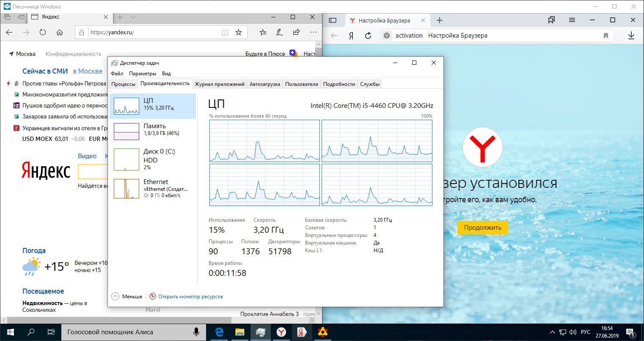Screen dimensions: 644x341
Task: Reload the page in Yandex Browser
Action: point(368,36)
